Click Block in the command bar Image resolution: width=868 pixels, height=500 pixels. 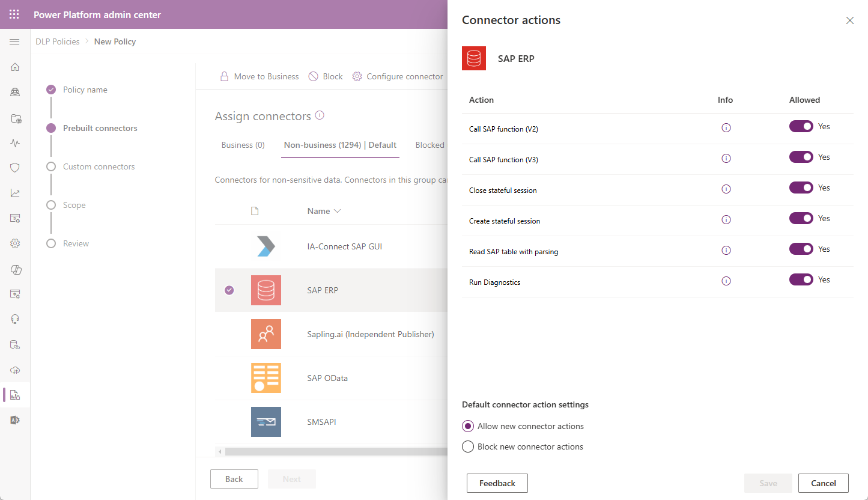coord(326,76)
